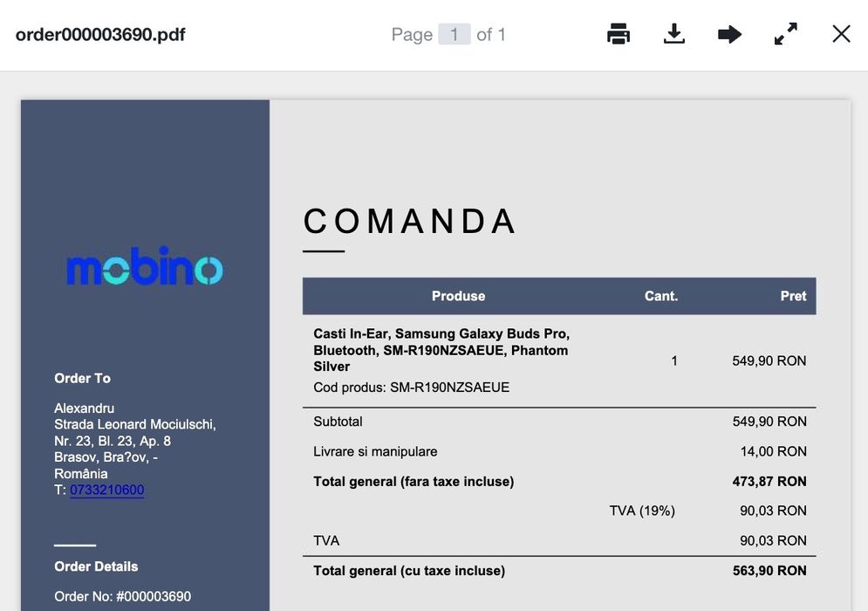Click the Order To heading
Viewport: 868px width, 611px height.
point(83,378)
